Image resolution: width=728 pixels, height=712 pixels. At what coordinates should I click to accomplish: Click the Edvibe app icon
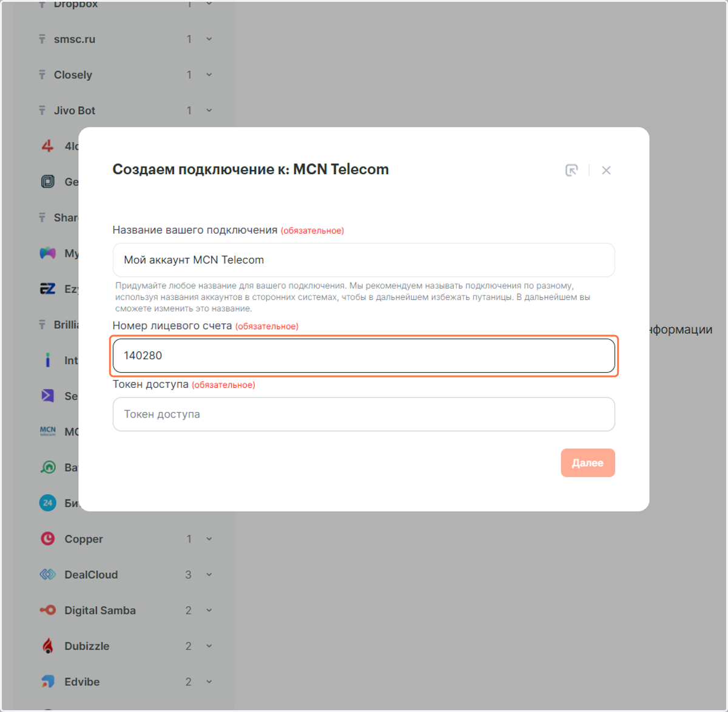48,682
